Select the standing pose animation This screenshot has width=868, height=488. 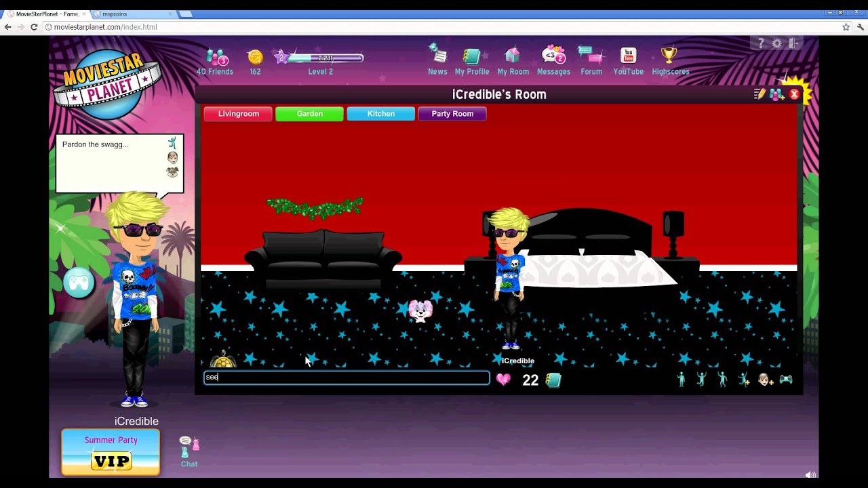(682, 380)
